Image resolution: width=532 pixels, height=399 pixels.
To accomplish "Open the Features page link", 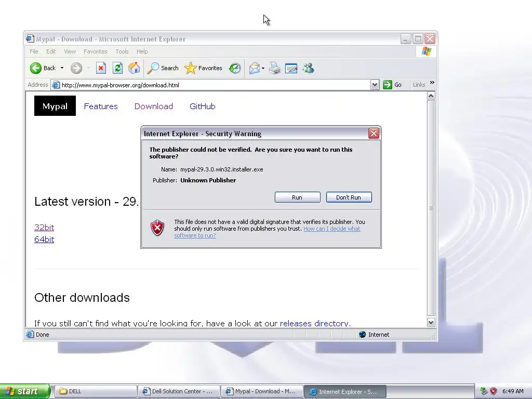I will coord(101,106).
